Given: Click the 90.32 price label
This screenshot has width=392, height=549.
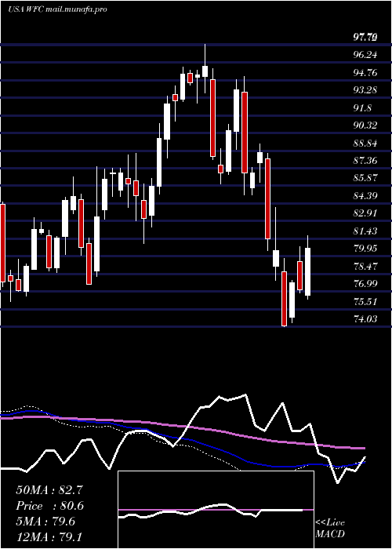Looking at the screenshot, I should pos(365,125).
